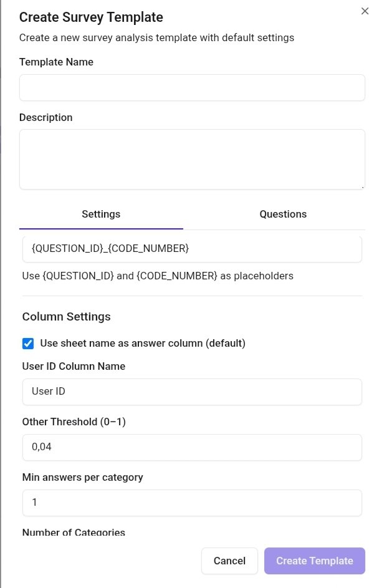Click the Description textarea resize handle
Image resolution: width=379 pixels, height=588 pixels.
(x=362, y=186)
